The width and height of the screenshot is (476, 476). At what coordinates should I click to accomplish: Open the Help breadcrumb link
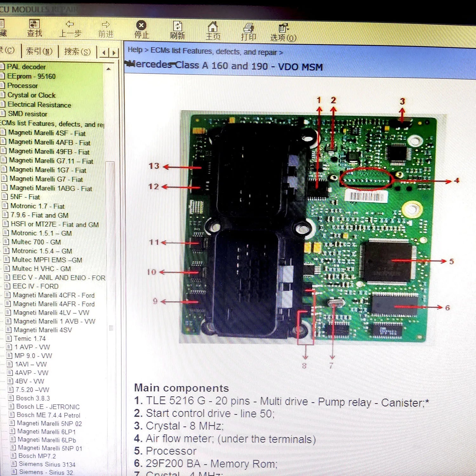click(x=135, y=50)
